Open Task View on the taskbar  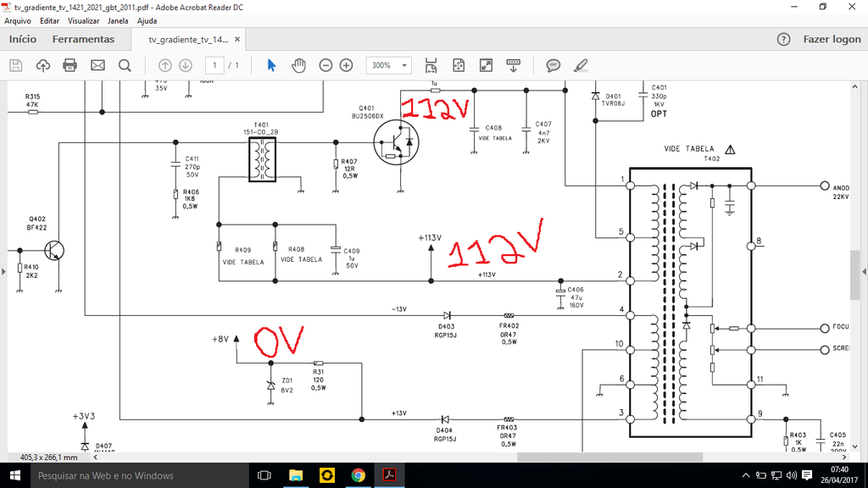tap(264, 475)
